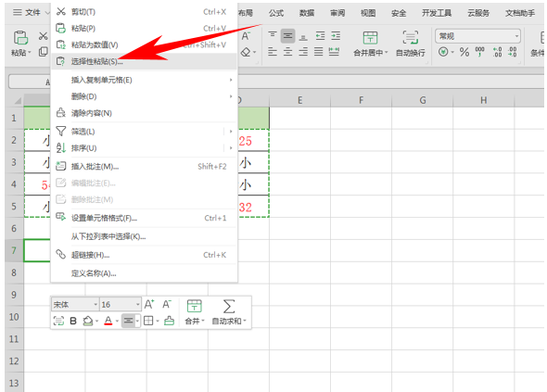Viewport: 547px width, 392px height.
Task: Click AutoSum sigma icon in mini toolbar
Action: [x=229, y=306]
